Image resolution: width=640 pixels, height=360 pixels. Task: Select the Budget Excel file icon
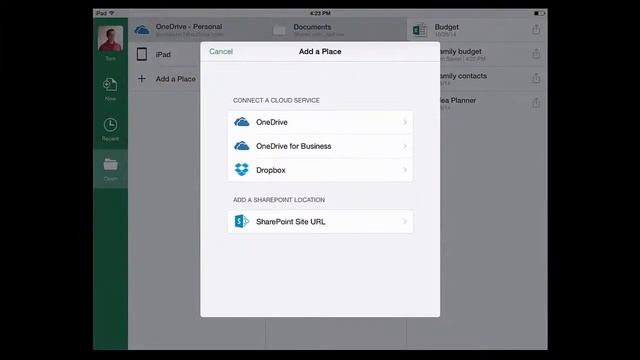tap(420, 30)
